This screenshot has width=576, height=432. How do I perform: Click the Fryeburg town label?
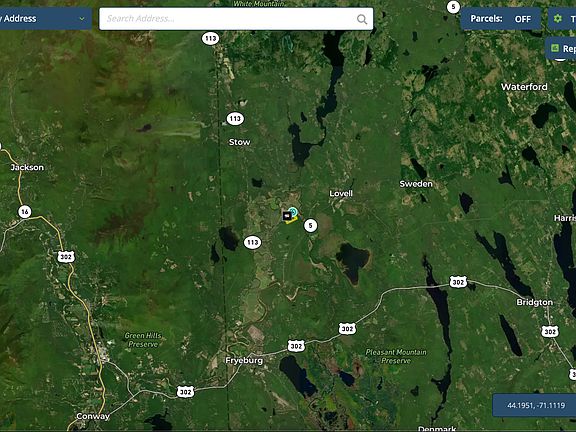click(244, 360)
